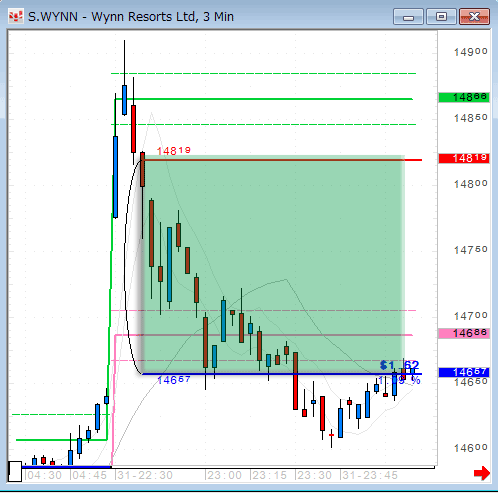This screenshot has width=498, height=493.
Task: Click the 146.00 price scale value
Action: click(471, 448)
